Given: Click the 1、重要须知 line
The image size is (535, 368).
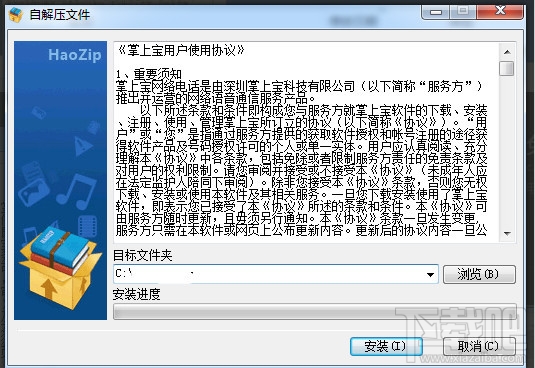Looking at the screenshot, I should (x=149, y=74).
